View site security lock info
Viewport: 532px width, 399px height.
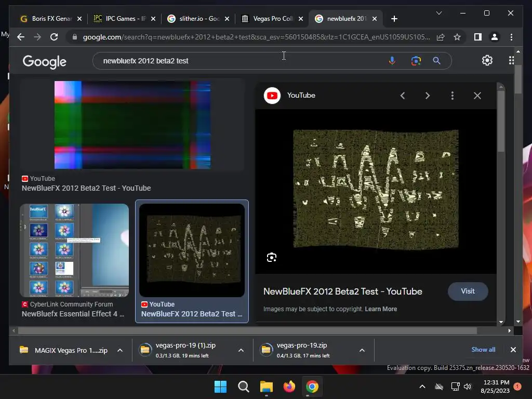pyautogui.click(x=75, y=37)
